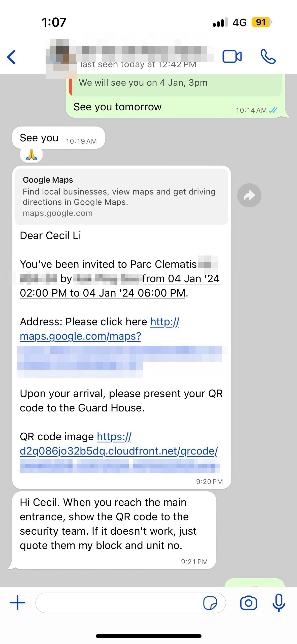Tap the forward arrow beside the message
297x644 pixels.
pyautogui.click(x=249, y=195)
